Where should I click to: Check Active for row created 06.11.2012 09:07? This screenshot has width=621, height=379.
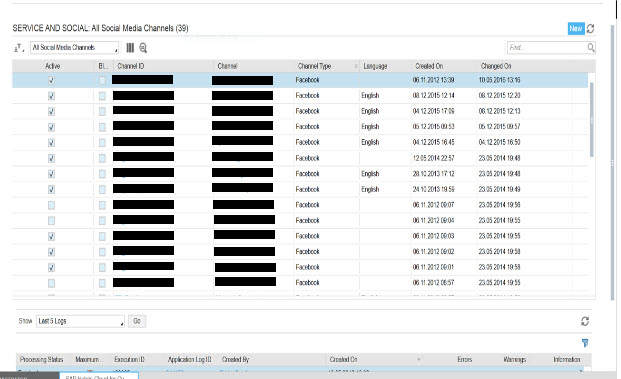[51, 205]
